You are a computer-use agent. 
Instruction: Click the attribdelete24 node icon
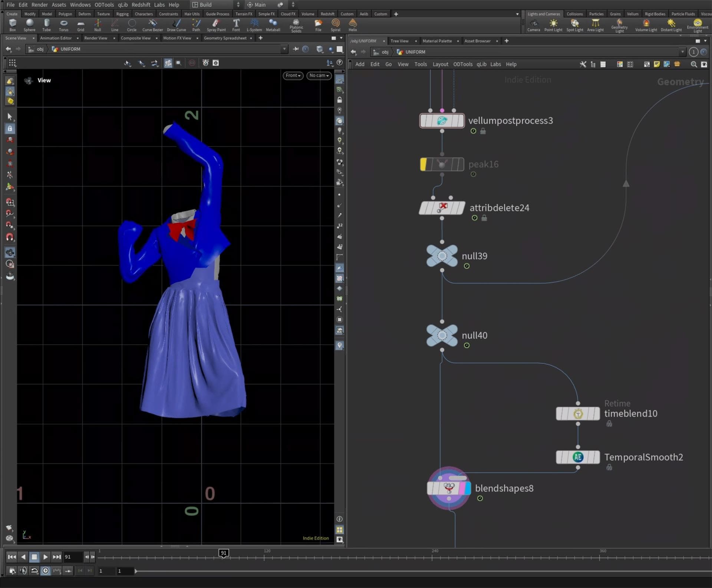pyautogui.click(x=442, y=208)
